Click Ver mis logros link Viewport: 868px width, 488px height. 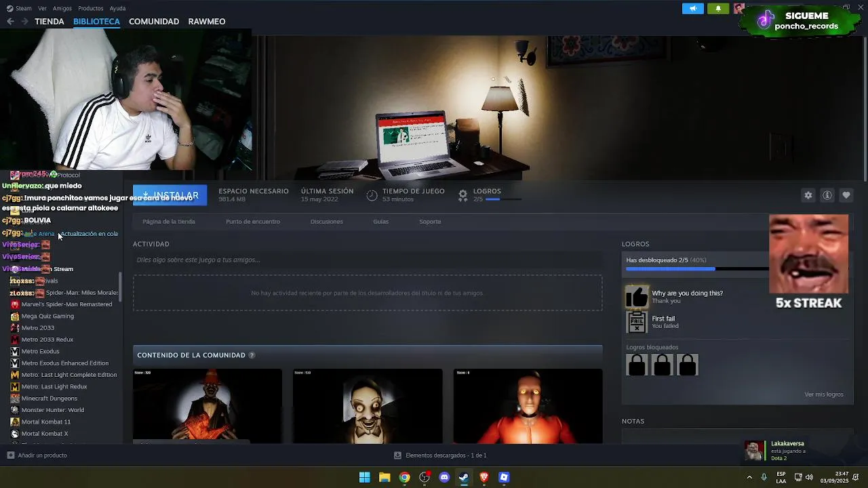pos(824,394)
